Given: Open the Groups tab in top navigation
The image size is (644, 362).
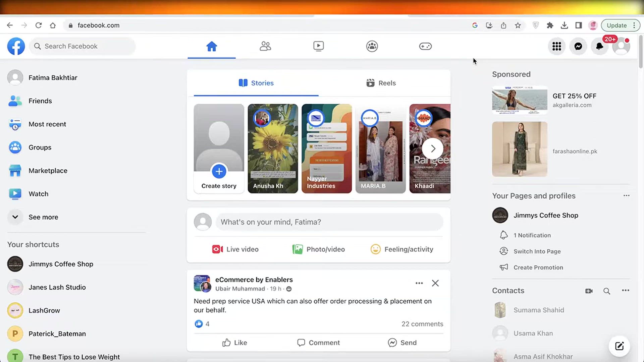Looking at the screenshot, I should pyautogui.click(x=372, y=46).
